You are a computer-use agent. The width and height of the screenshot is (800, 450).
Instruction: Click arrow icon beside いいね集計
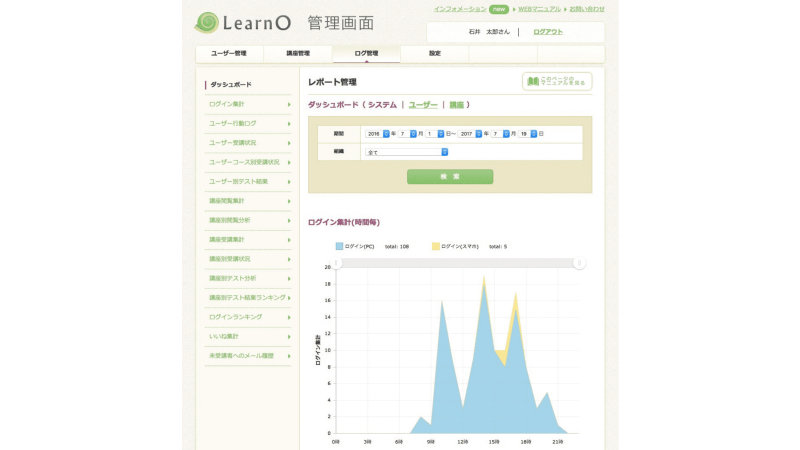[289, 336]
